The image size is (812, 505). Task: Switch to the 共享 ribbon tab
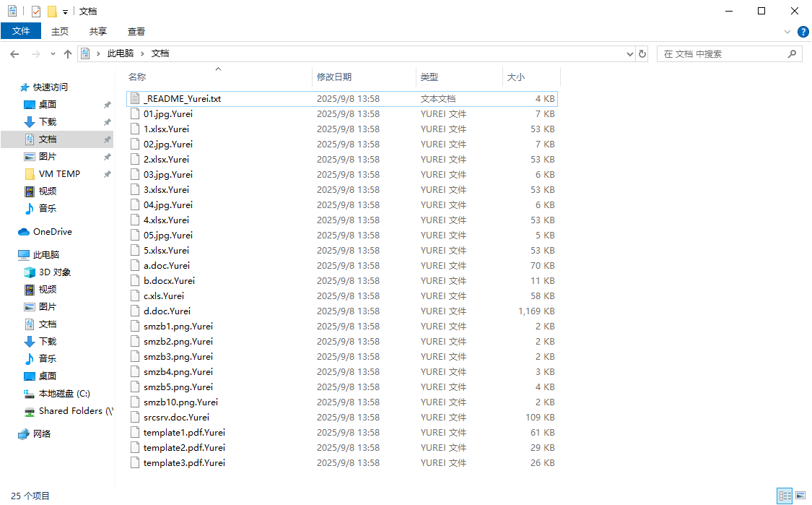(98, 31)
